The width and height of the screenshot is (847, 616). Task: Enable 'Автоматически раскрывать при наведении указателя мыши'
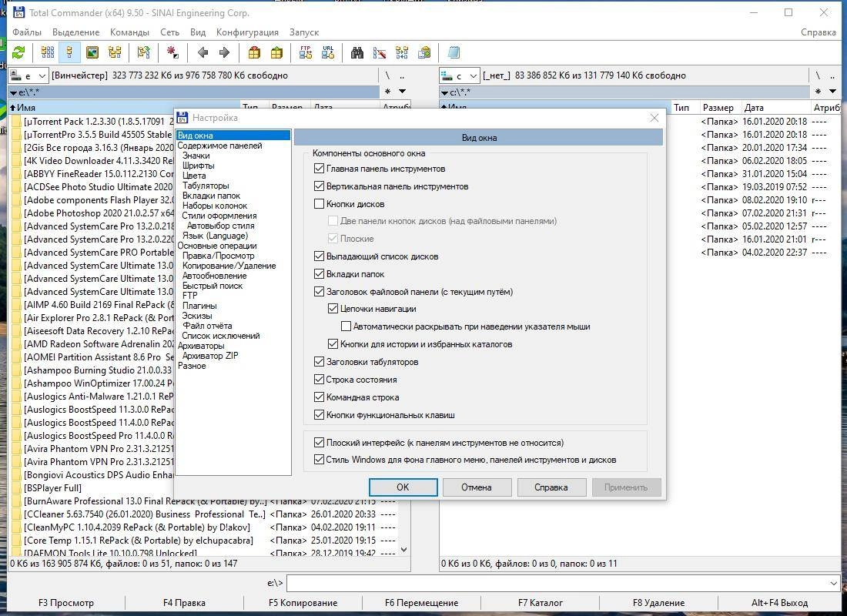tap(346, 326)
